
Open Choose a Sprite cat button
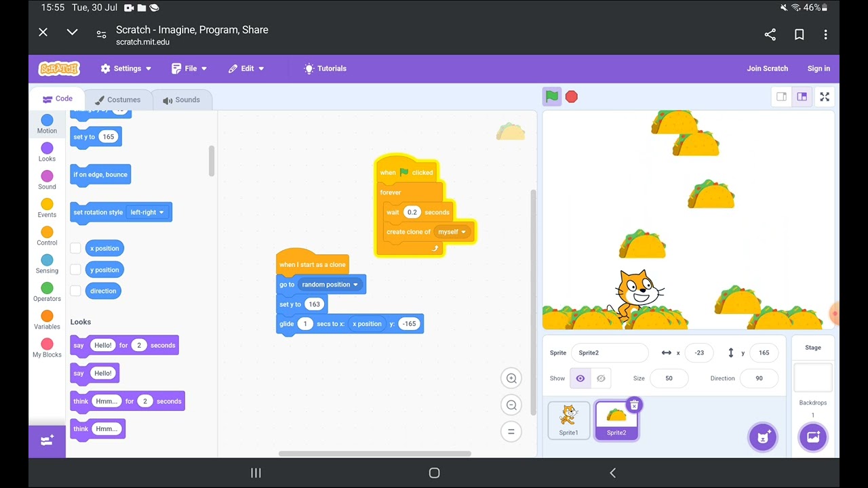[x=763, y=437]
